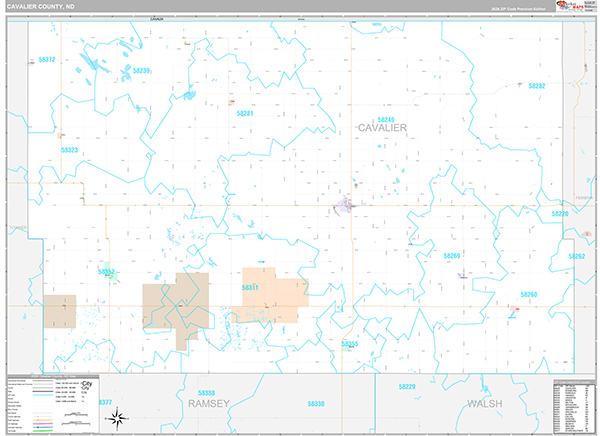600x436 pixels.
Task: Select ZIP code label 58249
Action: click(386, 119)
